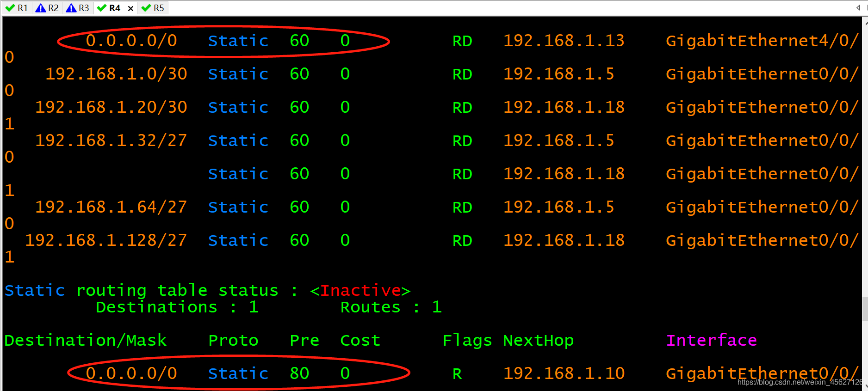Click the magenta Interface column header

(712, 340)
